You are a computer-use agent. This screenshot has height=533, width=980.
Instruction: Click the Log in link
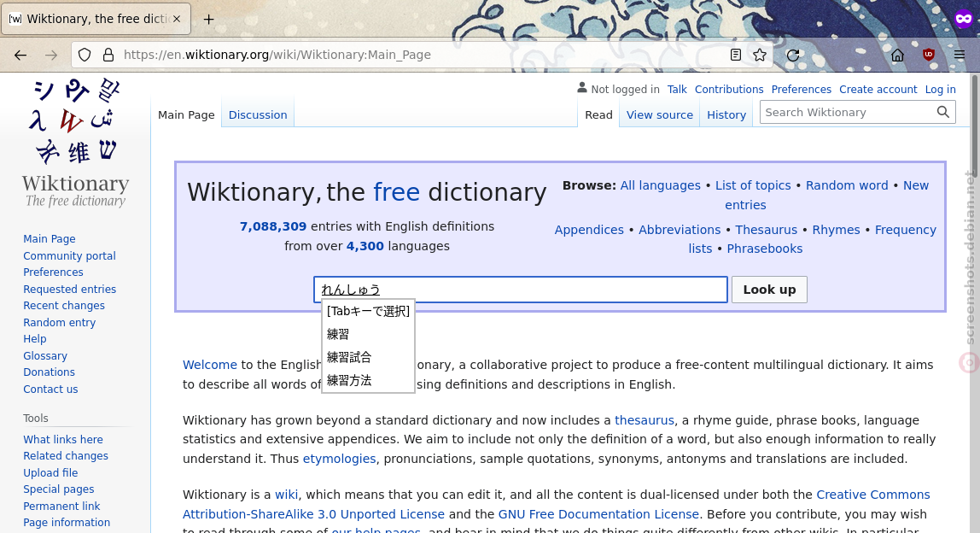(940, 90)
